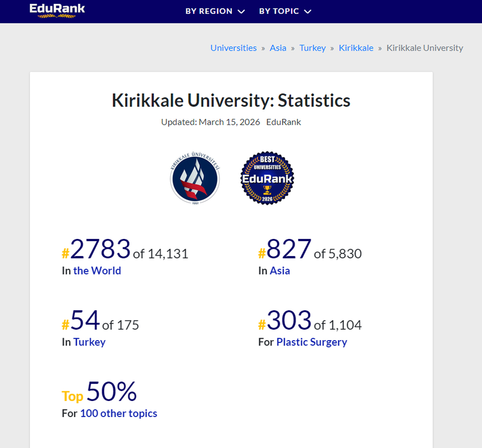
Task: Click the world rank number 2783
Action: (x=100, y=249)
